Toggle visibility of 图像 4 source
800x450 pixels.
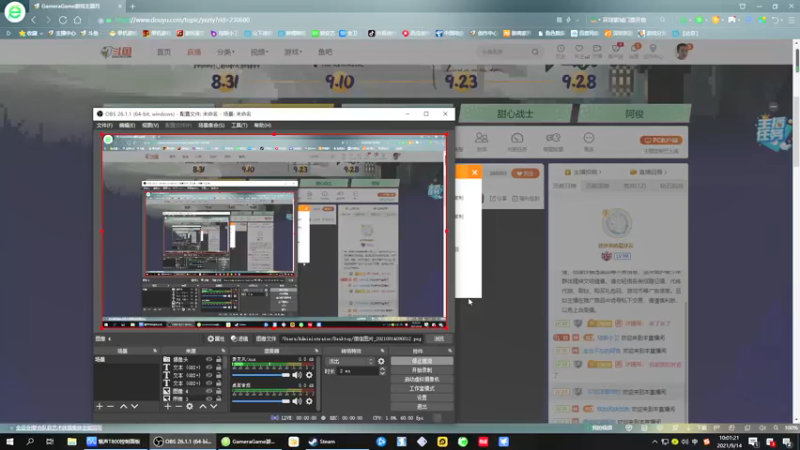pos(209,391)
